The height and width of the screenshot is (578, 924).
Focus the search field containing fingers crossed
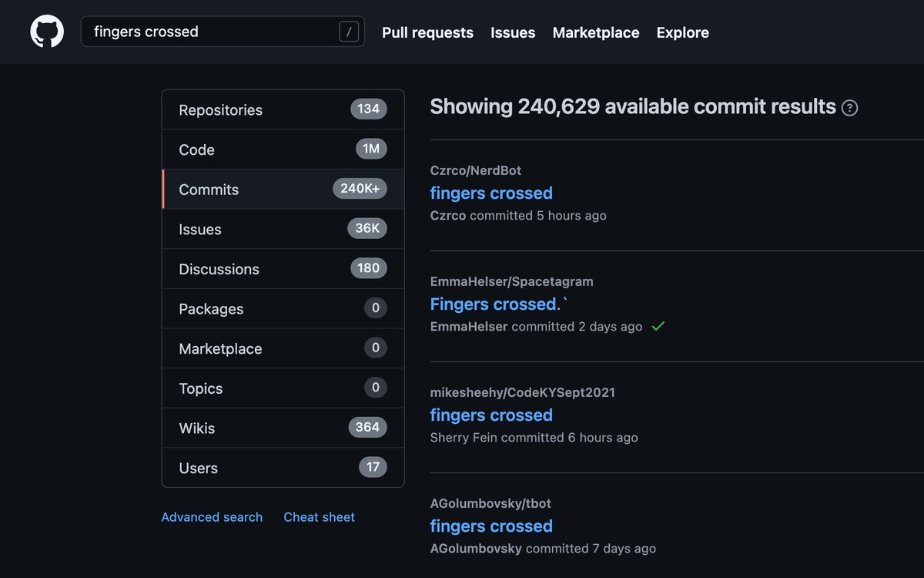223,32
